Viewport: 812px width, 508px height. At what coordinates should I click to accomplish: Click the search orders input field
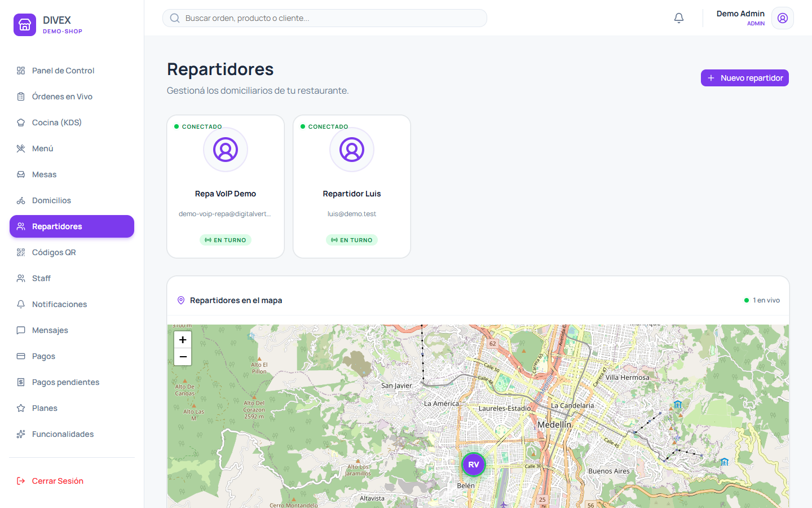coord(325,18)
